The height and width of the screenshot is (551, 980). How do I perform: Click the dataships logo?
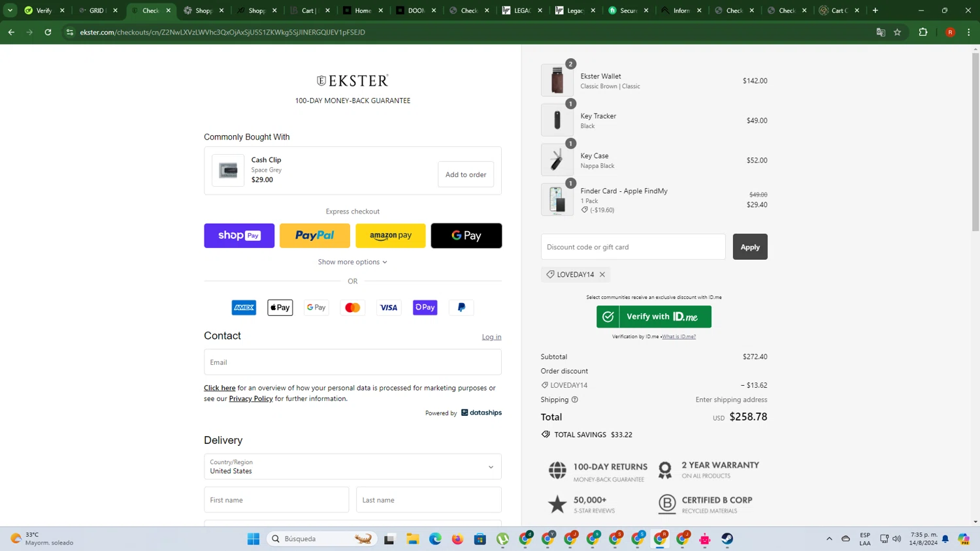(482, 413)
